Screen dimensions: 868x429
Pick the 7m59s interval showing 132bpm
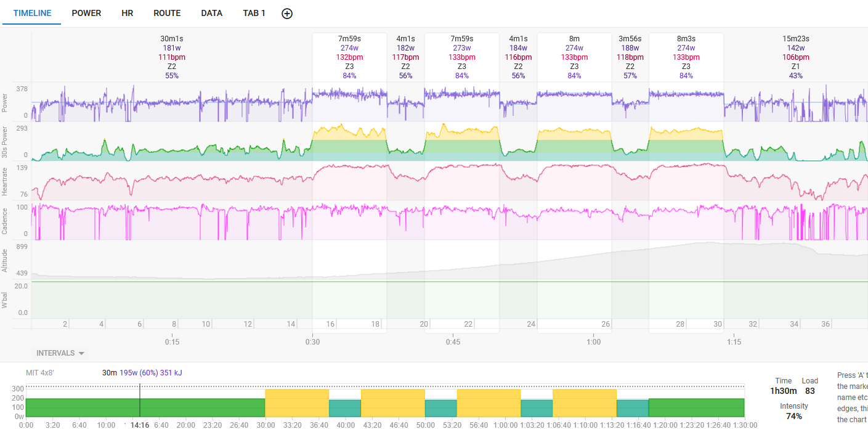pyautogui.click(x=349, y=57)
